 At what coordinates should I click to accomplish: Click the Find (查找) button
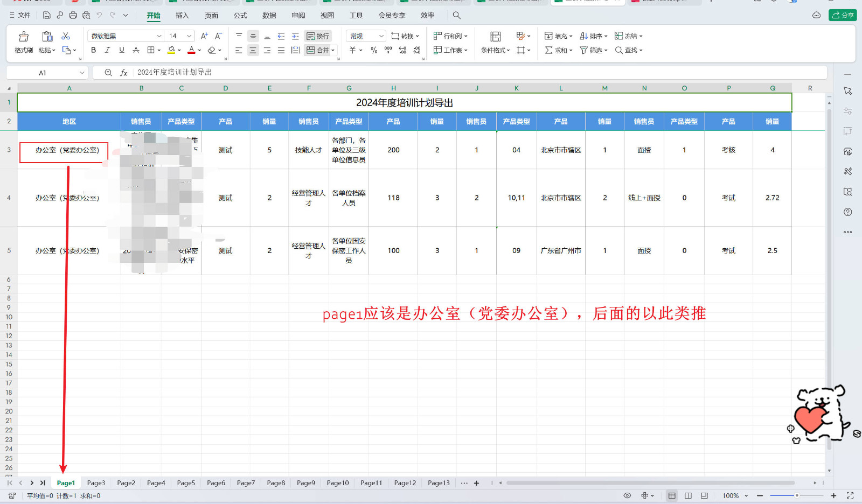pos(629,50)
